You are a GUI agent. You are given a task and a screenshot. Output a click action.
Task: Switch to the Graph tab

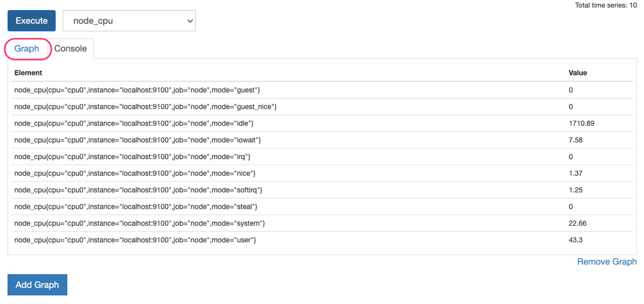click(x=27, y=49)
